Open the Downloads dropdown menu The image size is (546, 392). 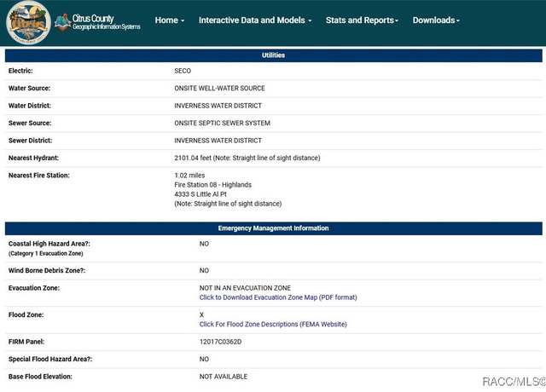click(436, 20)
